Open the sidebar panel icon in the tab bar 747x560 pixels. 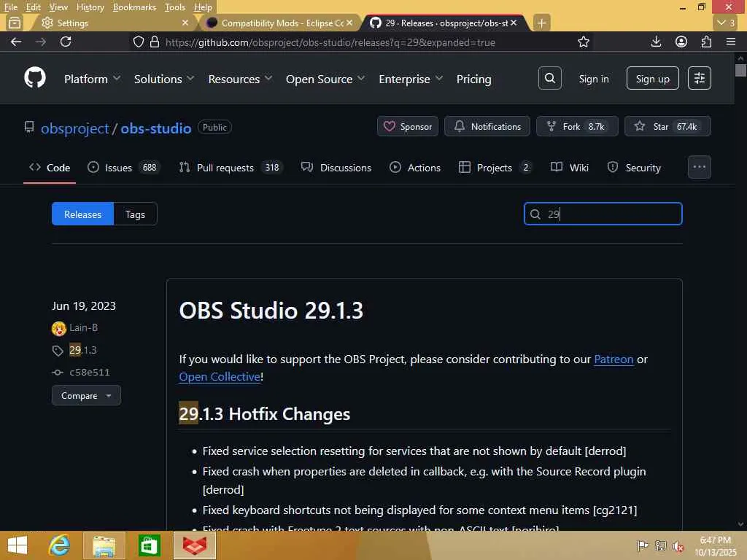coord(15,23)
